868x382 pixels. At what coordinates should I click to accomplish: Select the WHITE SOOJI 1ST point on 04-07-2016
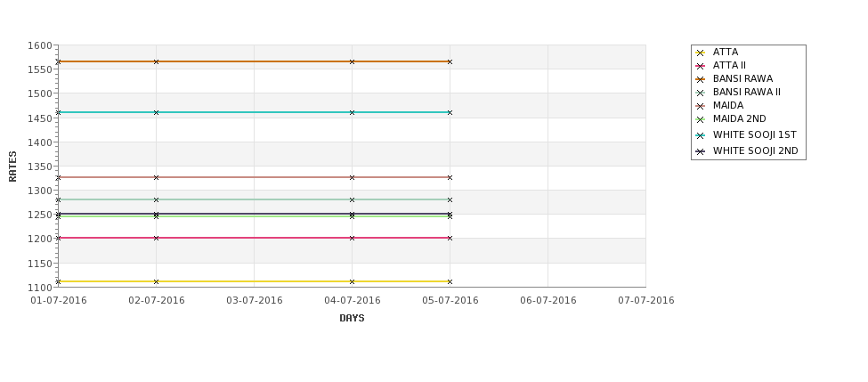[352, 112]
